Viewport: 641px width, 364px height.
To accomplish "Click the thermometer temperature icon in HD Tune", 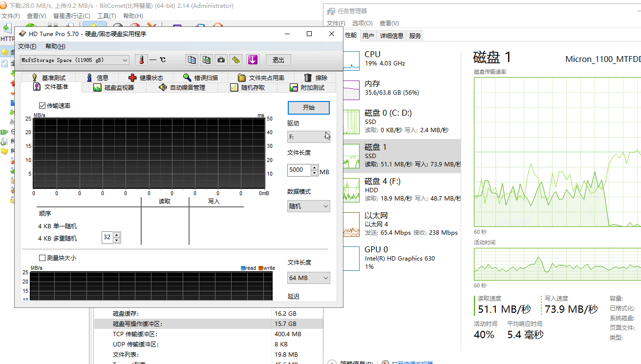I will click(141, 60).
